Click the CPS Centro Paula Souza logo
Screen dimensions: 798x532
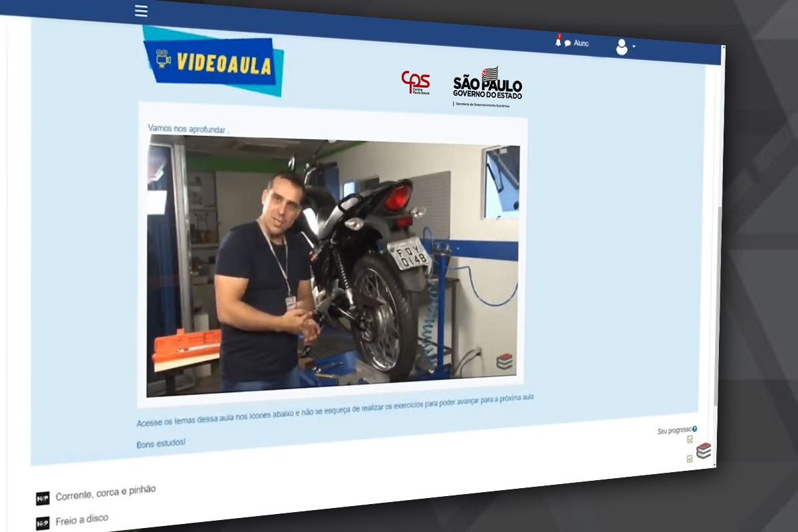[x=416, y=82]
